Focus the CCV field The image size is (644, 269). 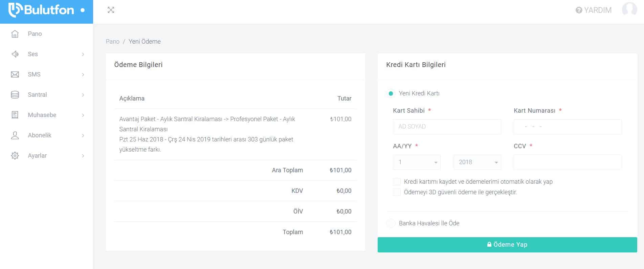tap(568, 162)
